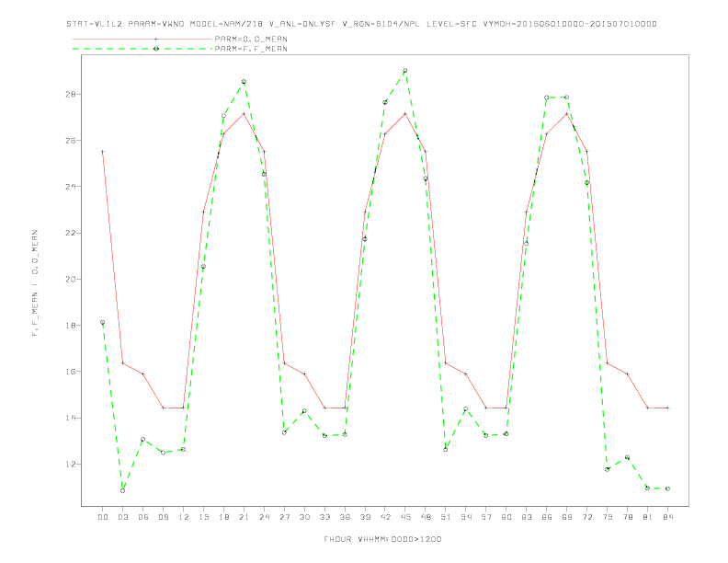This screenshot has width=728, height=563.
Task: Click the x-axis tick label 84
Action: [667, 517]
